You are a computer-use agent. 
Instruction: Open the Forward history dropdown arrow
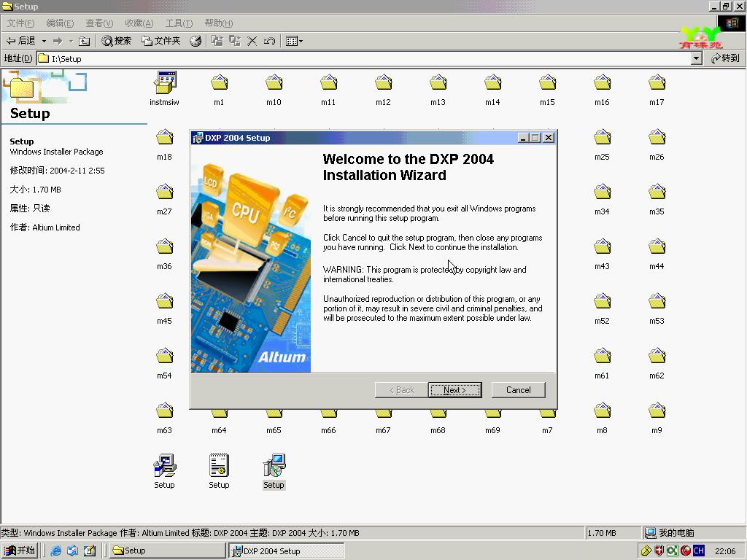tap(71, 41)
